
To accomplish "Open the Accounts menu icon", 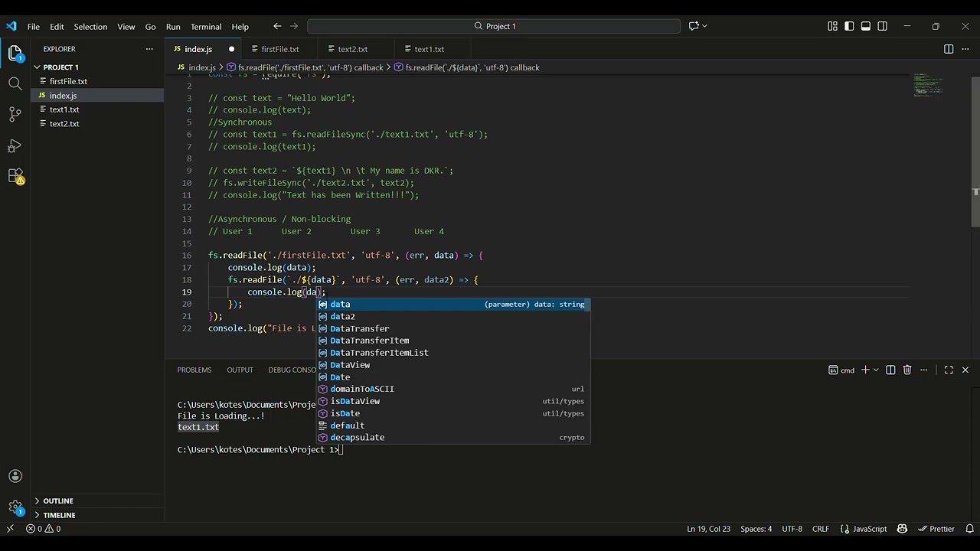I will pyautogui.click(x=15, y=476).
